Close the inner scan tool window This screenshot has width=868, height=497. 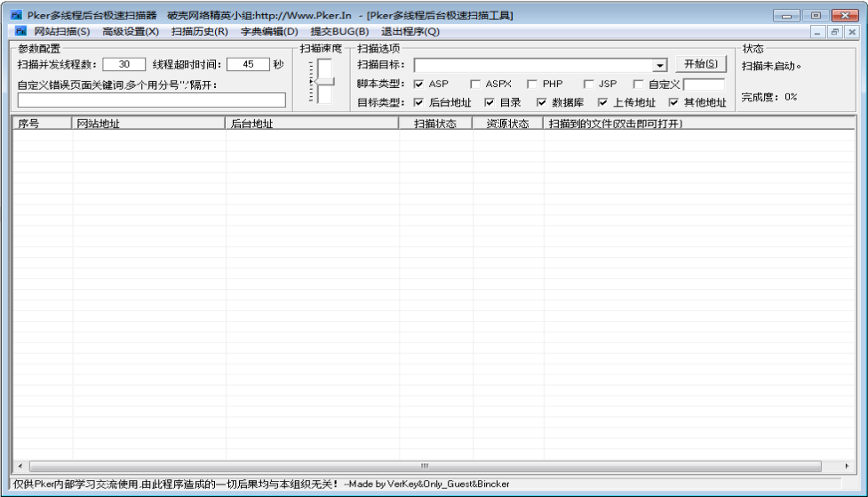point(851,32)
